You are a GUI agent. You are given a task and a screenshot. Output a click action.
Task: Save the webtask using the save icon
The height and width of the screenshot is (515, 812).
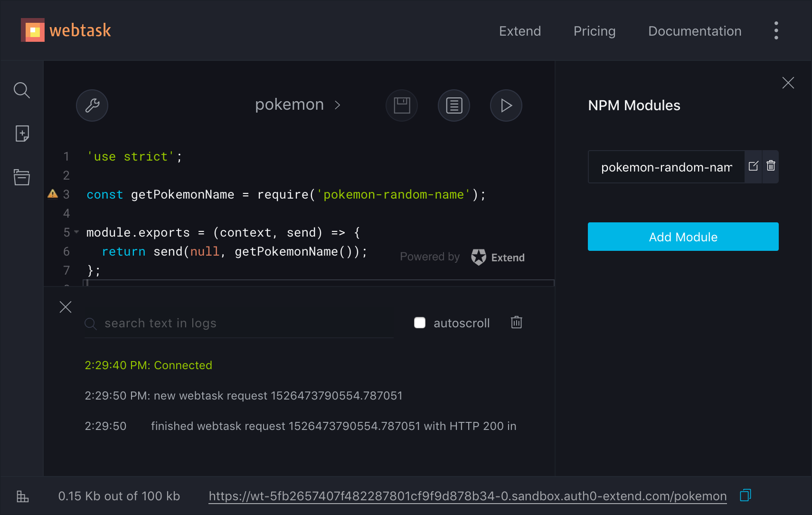pyautogui.click(x=402, y=105)
